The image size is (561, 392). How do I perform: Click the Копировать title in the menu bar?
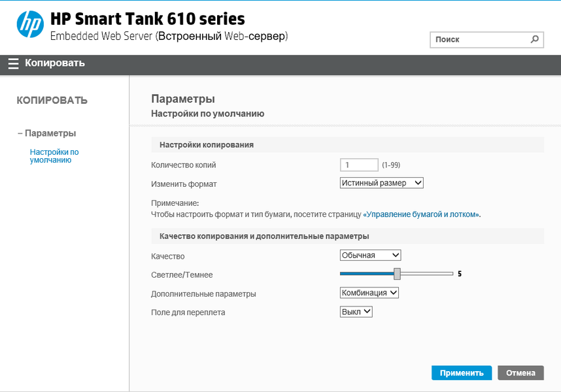[55, 63]
